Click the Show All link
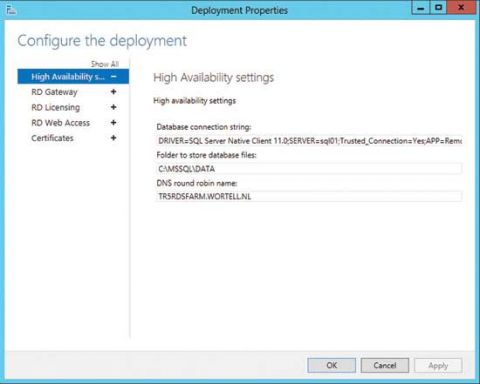The height and width of the screenshot is (384, 480). pos(105,64)
